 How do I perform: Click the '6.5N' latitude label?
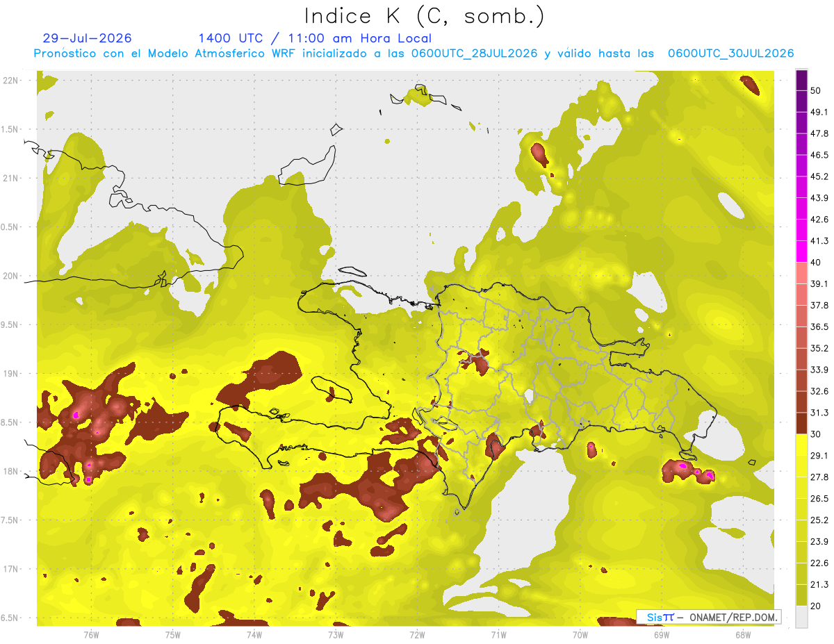(10, 618)
